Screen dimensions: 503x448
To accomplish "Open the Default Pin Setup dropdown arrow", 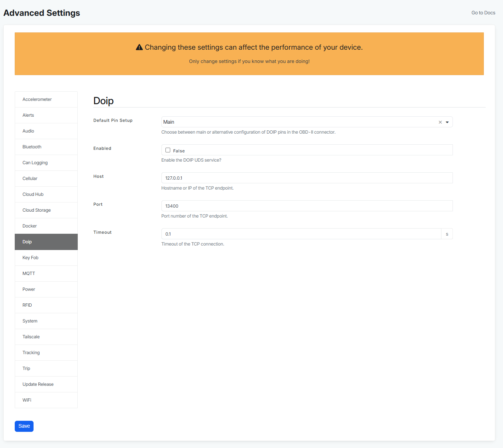I will 447,122.
